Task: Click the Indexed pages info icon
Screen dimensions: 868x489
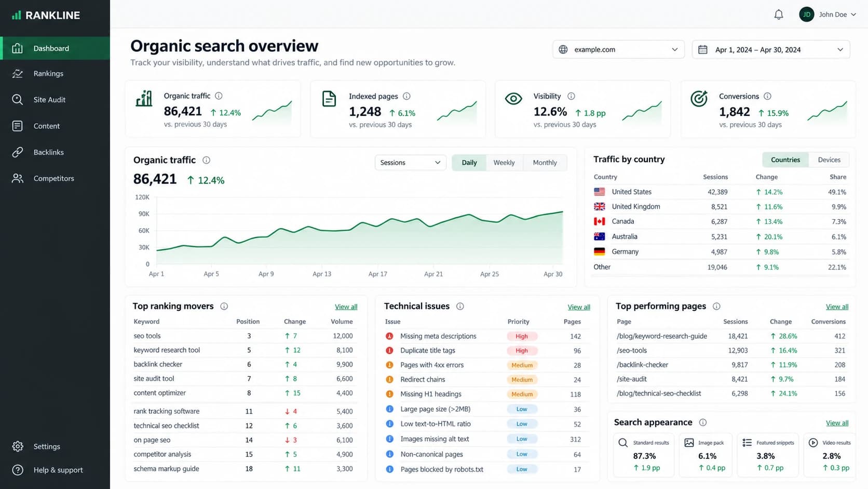Action: pyautogui.click(x=406, y=96)
